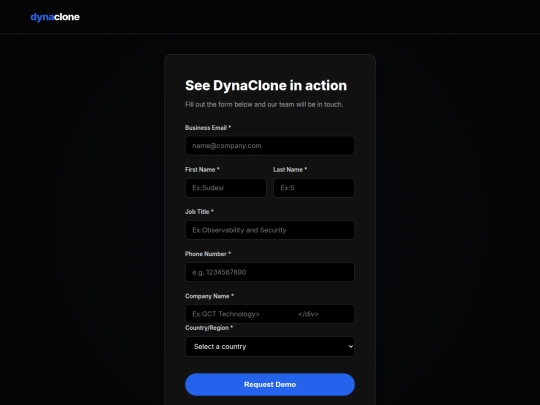540x405 pixels.
Task: Select the First Name input field
Action: (x=226, y=188)
